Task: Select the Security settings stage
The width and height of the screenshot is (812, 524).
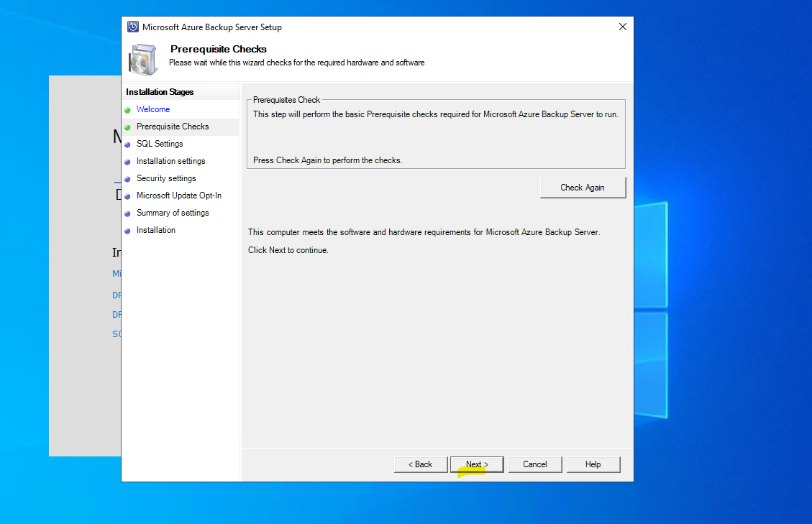Action: pos(166,178)
